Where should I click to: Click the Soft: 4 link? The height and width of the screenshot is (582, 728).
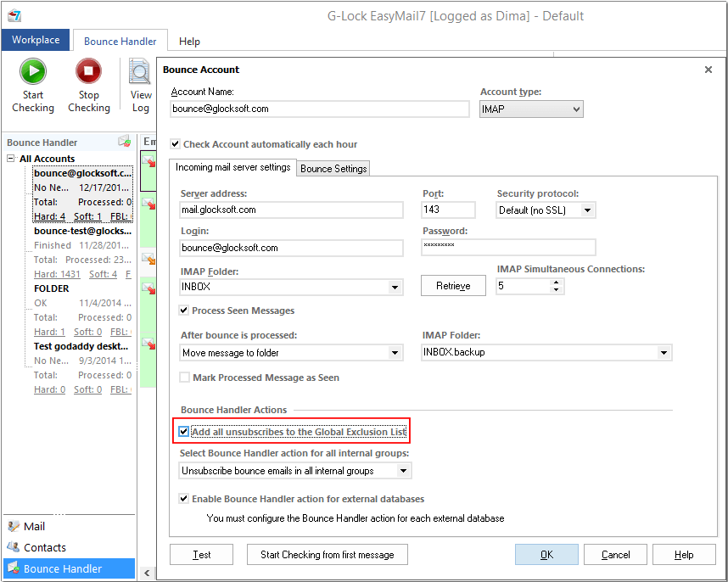tap(103, 274)
